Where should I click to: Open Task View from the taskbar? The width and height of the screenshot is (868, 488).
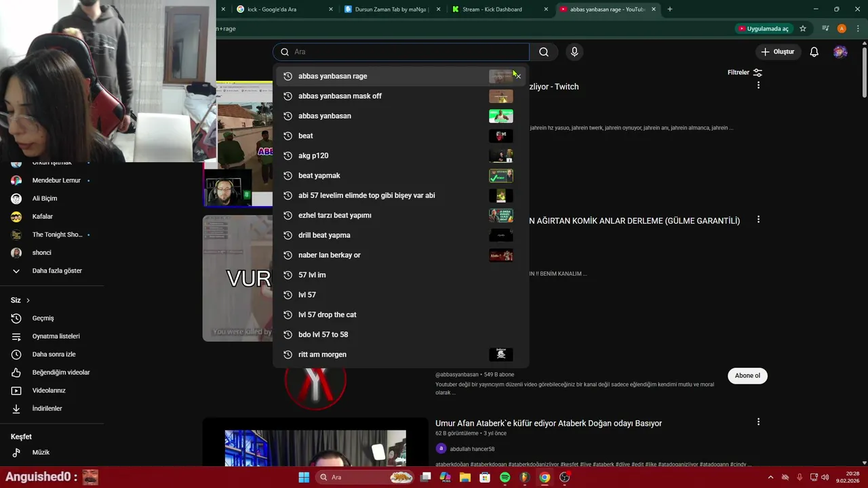426,477
